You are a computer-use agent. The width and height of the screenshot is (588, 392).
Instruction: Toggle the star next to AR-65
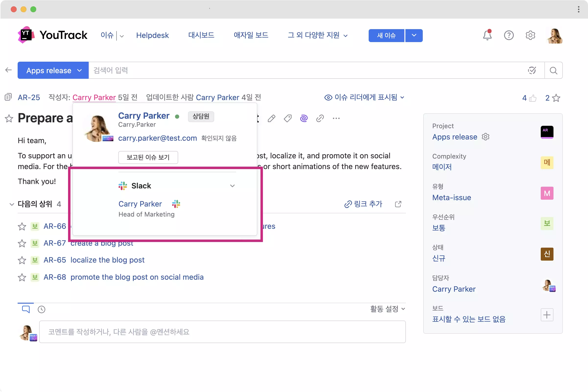[x=22, y=260]
